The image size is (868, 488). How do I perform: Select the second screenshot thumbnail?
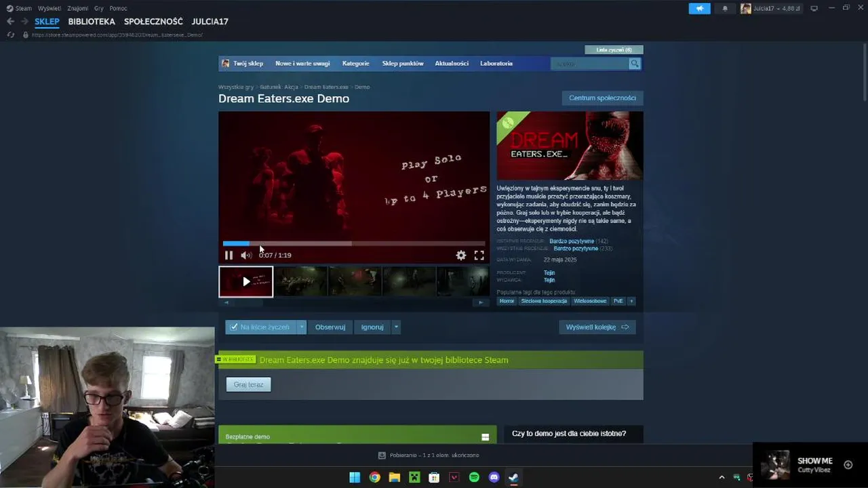tap(300, 281)
